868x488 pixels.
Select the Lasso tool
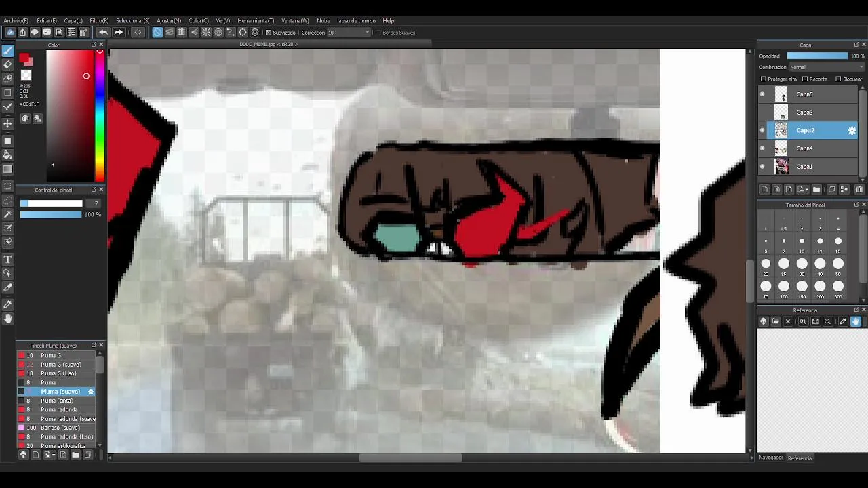[x=8, y=201]
